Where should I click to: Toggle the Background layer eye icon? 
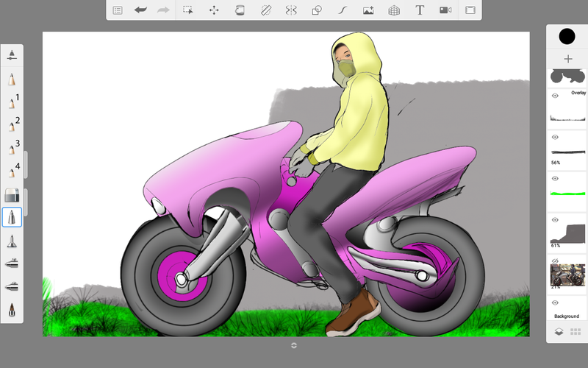click(556, 302)
